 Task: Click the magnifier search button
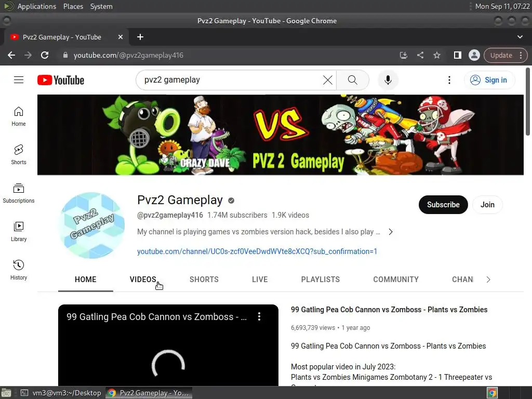[353, 80]
